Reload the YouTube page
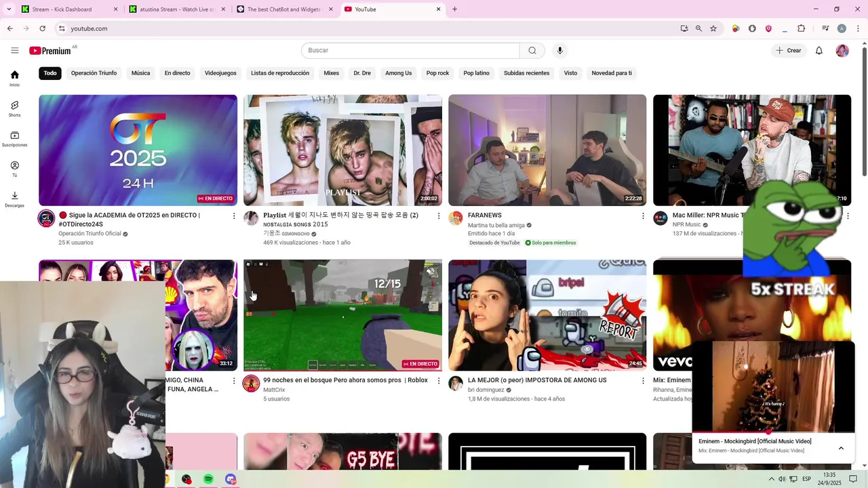 [42, 28]
